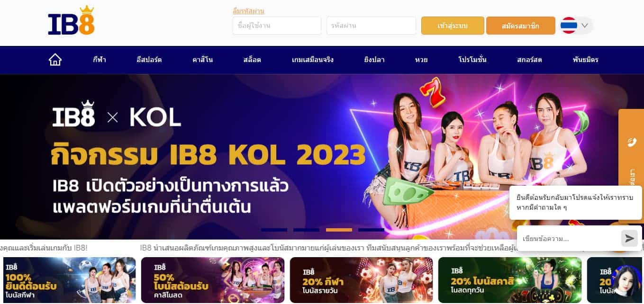Expand the language dropdown chevron
Viewport: 644px width, 304px height.
tap(585, 26)
